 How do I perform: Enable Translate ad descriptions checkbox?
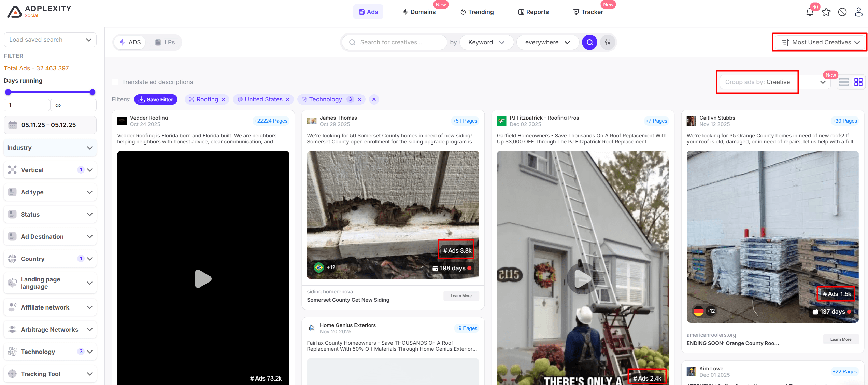pos(115,82)
